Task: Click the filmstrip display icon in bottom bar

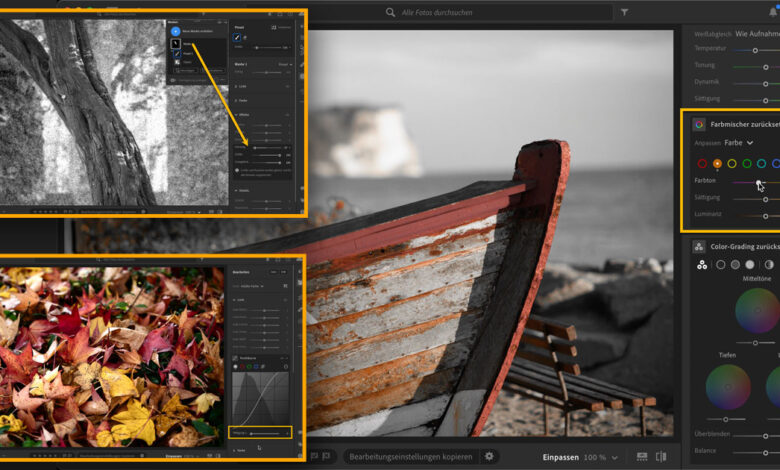Action: [x=640, y=456]
